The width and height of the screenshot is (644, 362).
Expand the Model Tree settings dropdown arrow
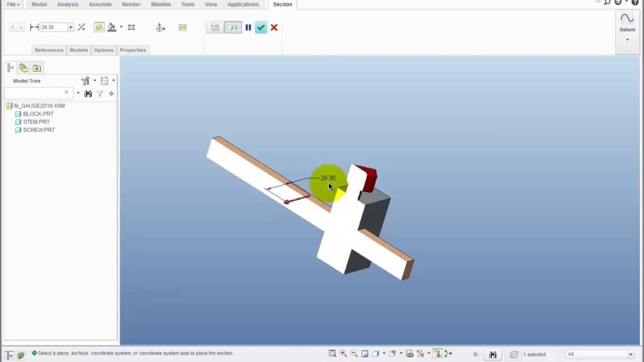point(95,80)
